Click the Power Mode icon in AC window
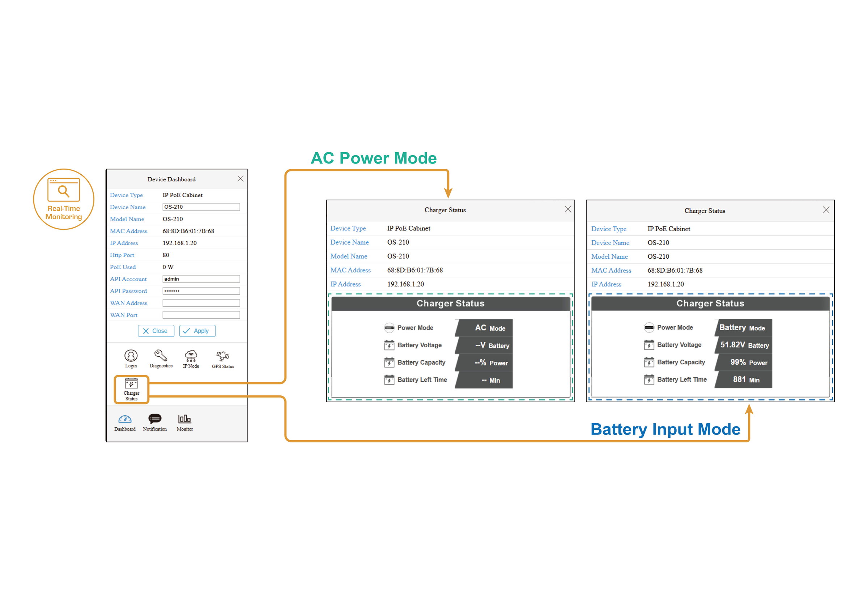Screen dimensions: 868x594 tap(389, 328)
